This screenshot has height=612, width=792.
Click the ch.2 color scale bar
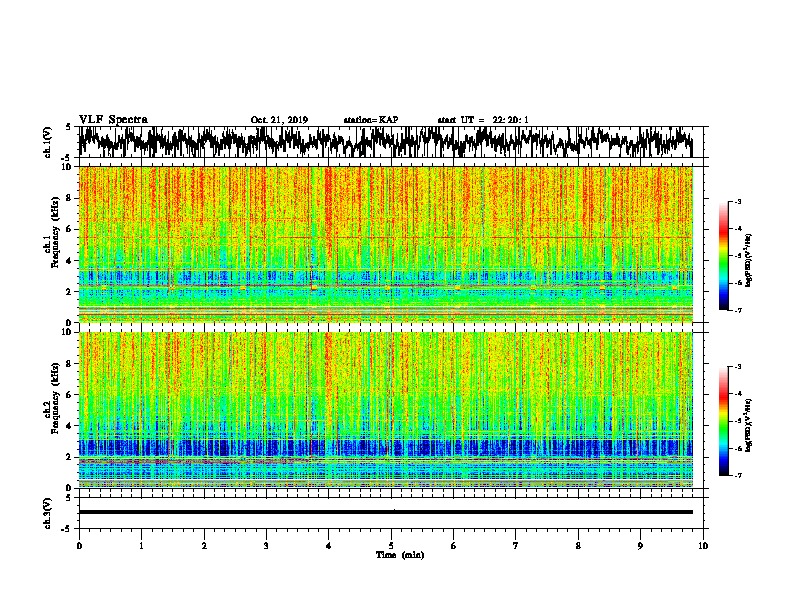[x=723, y=421]
